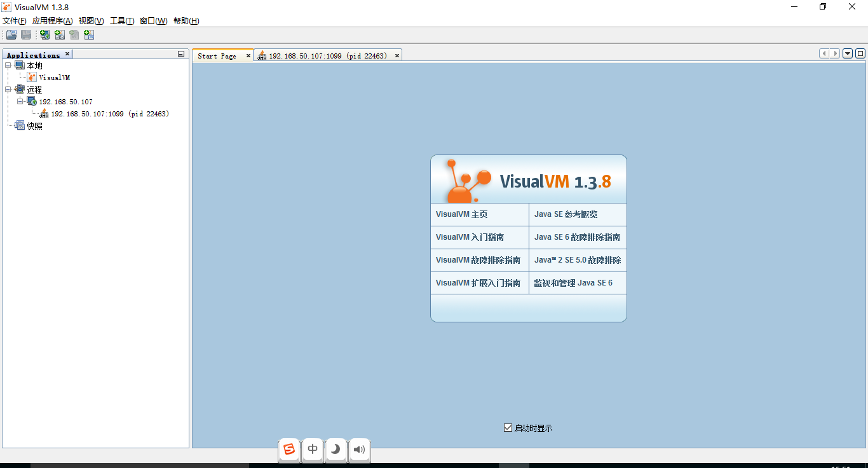Open the 窗口(W) menu
The height and width of the screenshot is (468, 868).
point(153,21)
